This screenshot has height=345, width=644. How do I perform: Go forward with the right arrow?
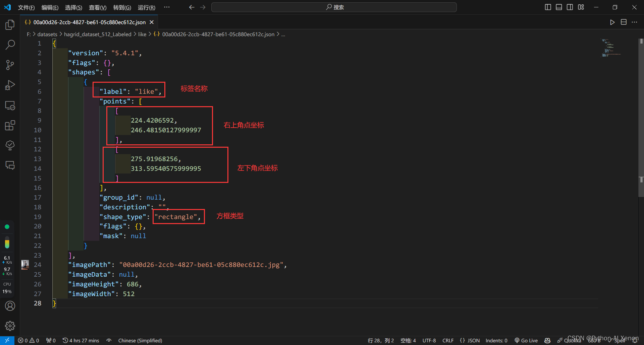point(203,7)
